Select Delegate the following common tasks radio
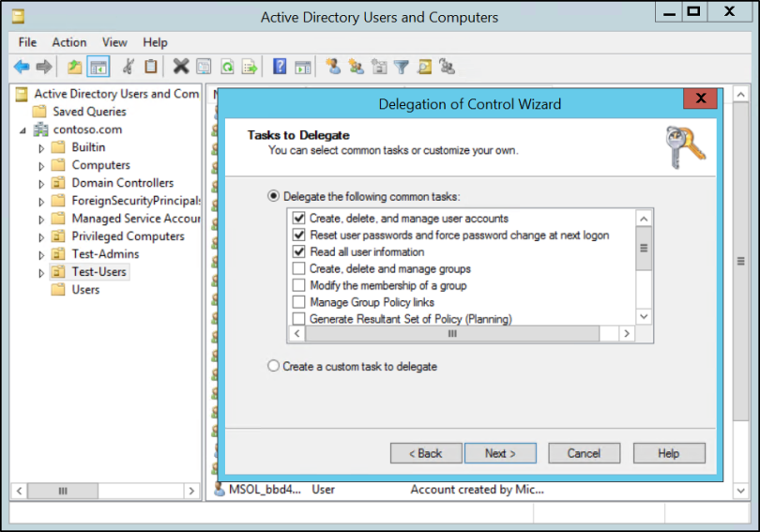This screenshot has height=532, width=760. click(x=273, y=196)
